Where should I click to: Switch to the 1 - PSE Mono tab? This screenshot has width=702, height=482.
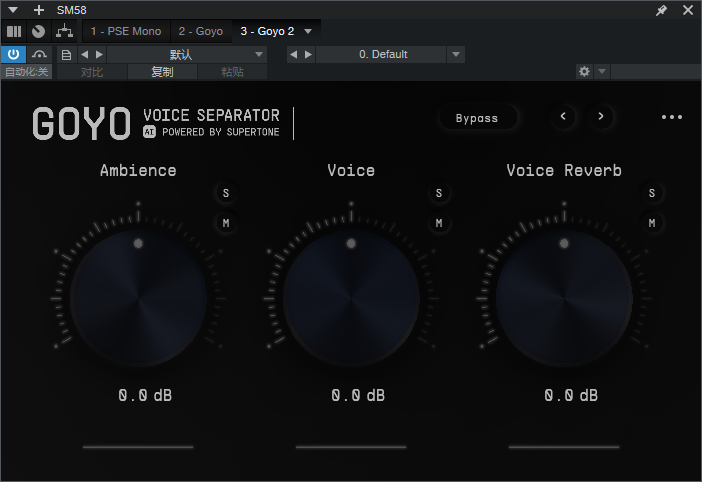tap(126, 31)
